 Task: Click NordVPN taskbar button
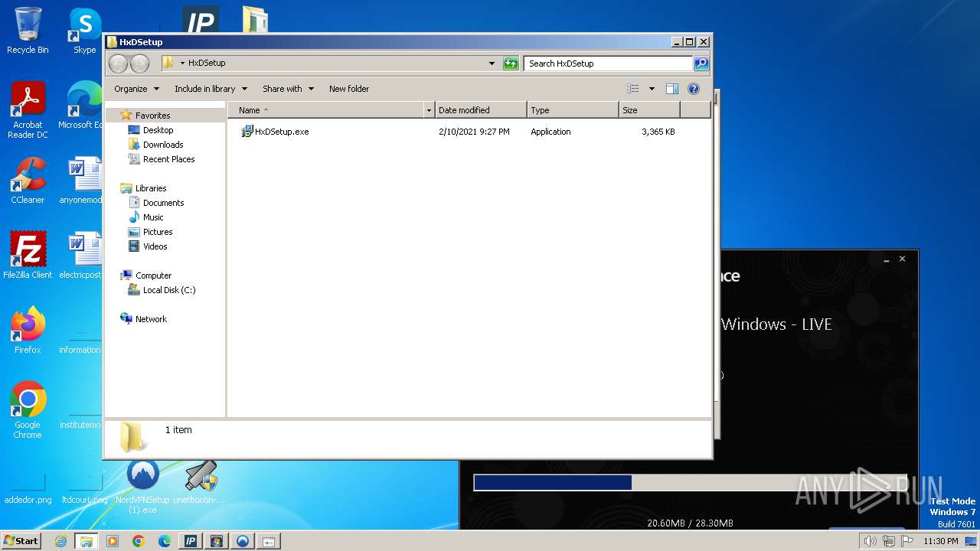(x=243, y=541)
